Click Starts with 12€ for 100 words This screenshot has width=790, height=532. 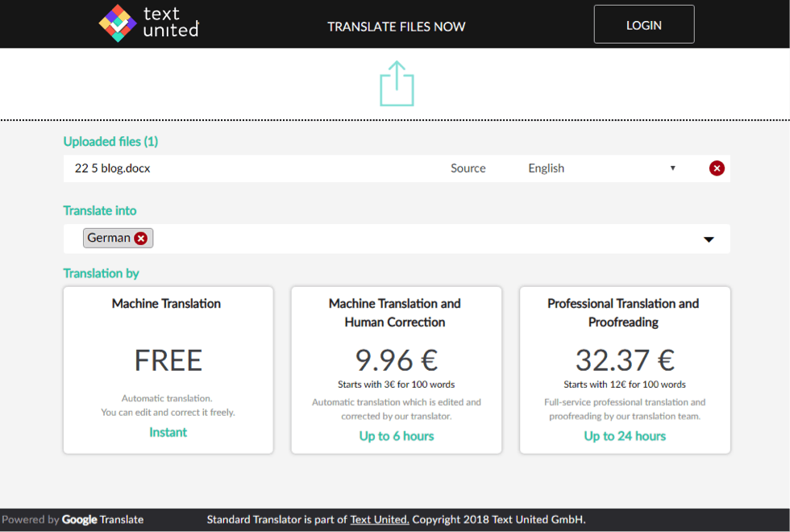625,384
